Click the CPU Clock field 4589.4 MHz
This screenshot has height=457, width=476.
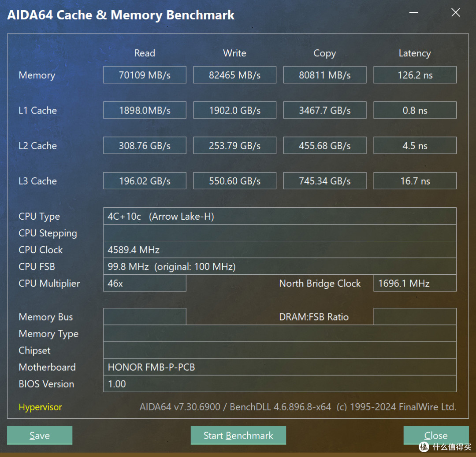[279, 250]
